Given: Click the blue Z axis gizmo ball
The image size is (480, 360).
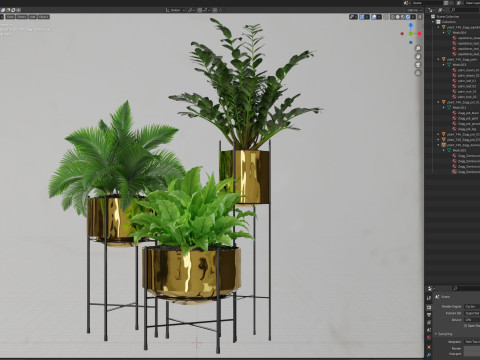Looking at the screenshot, I should coord(411,25).
